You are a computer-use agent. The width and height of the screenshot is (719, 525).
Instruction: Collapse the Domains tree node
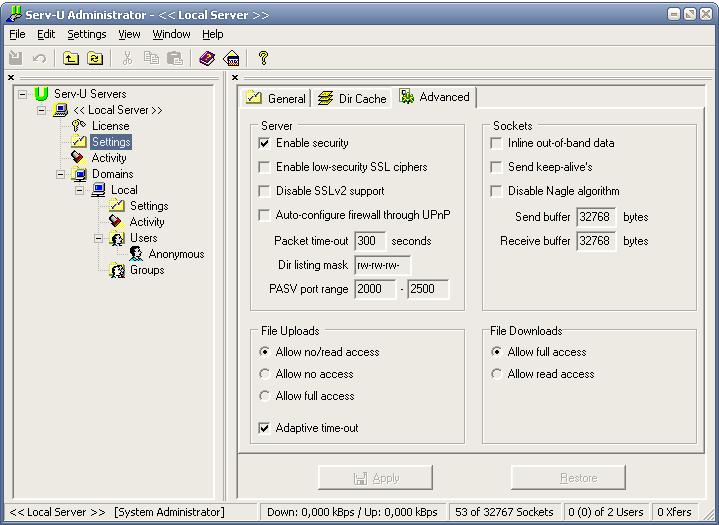point(60,175)
